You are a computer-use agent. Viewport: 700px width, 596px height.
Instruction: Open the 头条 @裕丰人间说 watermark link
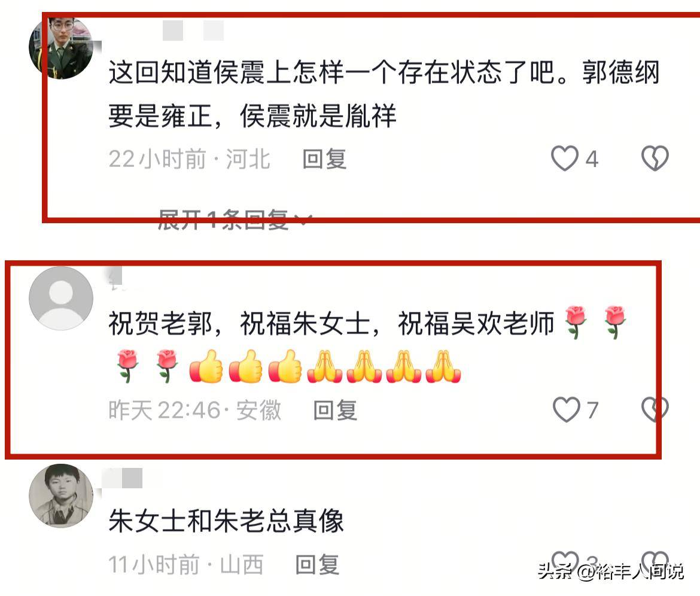611,571
